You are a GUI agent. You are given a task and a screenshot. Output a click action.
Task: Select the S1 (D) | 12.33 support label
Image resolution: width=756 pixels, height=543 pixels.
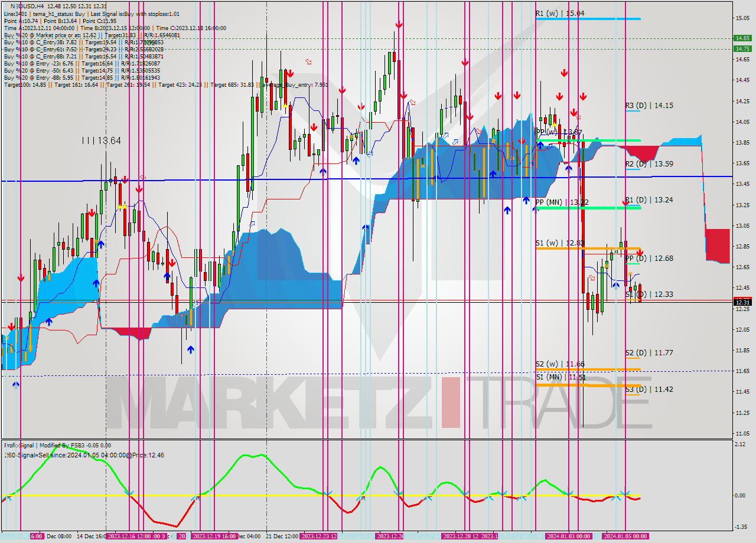(x=649, y=295)
